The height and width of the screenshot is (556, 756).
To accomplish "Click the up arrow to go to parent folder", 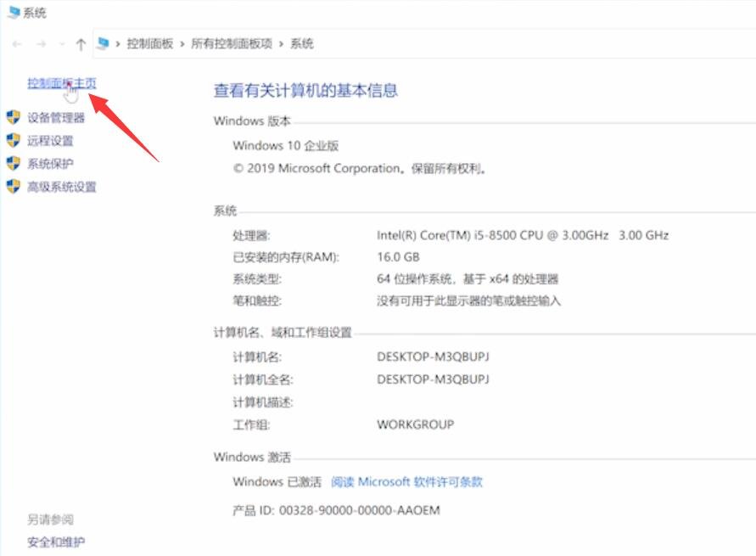I will (x=81, y=42).
